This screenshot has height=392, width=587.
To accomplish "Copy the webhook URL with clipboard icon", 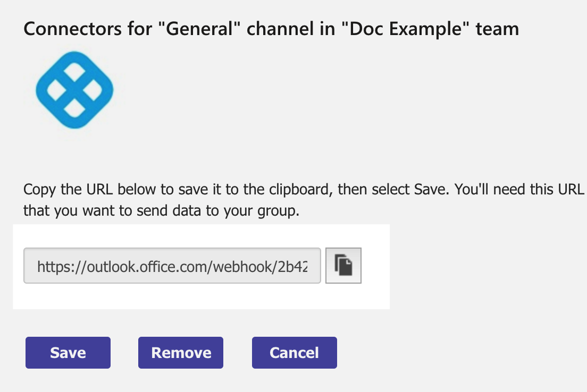I will (x=343, y=266).
